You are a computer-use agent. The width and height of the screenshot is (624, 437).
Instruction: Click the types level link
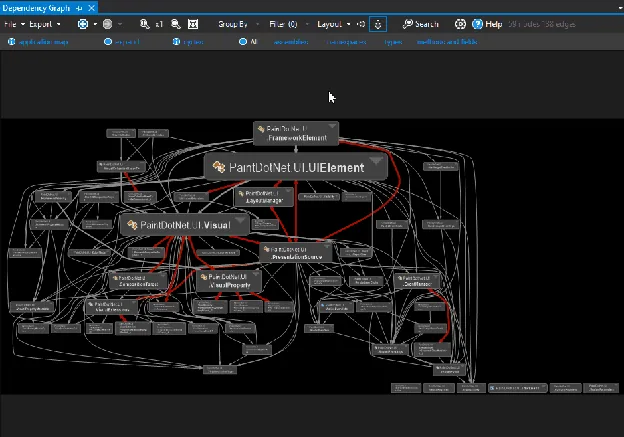(x=393, y=42)
